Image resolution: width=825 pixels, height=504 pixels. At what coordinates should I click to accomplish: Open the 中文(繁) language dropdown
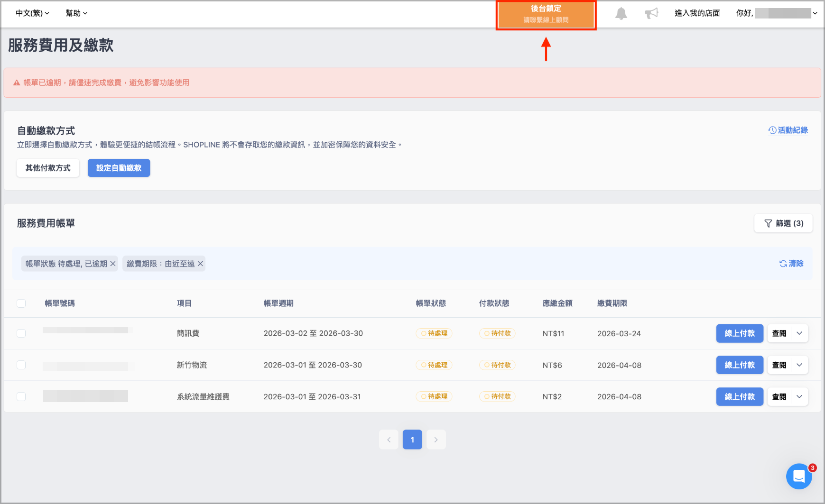[32, 13]
